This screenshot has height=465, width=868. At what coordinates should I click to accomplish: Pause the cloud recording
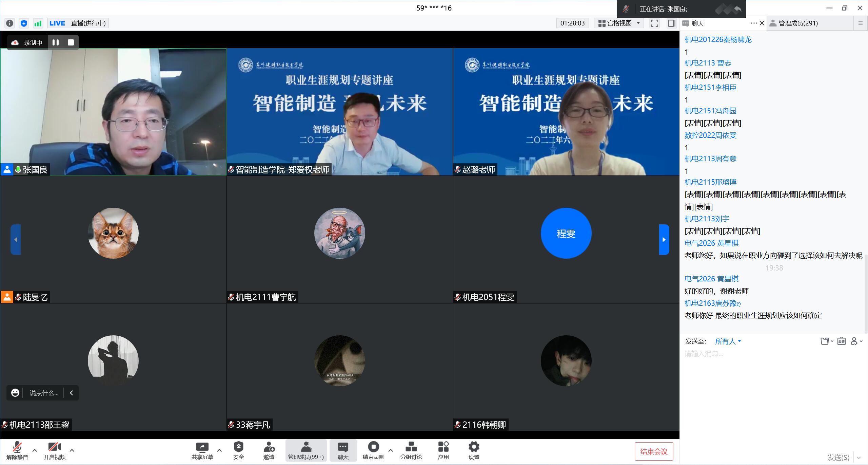coord(56,42)
